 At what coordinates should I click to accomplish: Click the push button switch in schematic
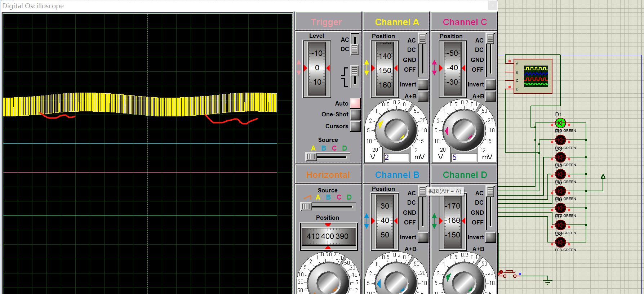point(510,274)
